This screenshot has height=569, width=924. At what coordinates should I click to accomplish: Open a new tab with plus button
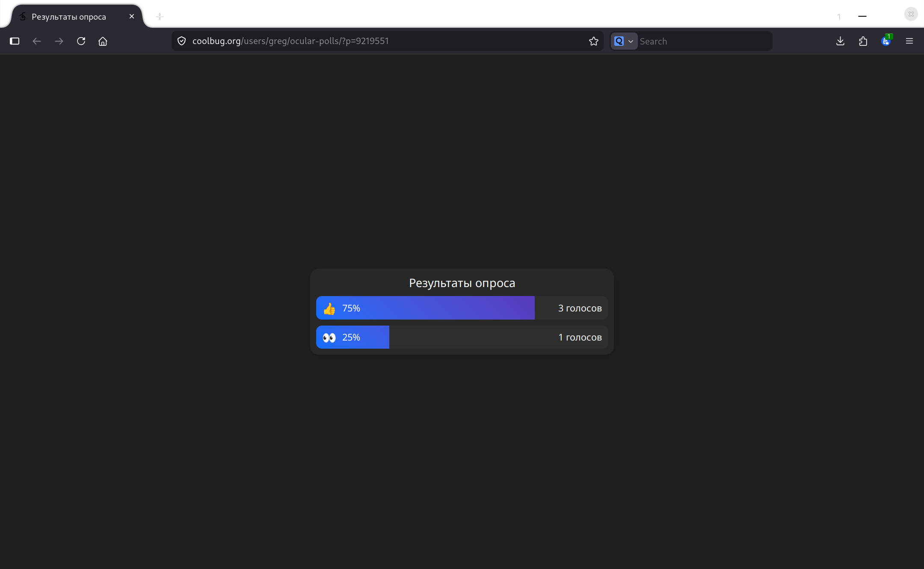(160, 16)
